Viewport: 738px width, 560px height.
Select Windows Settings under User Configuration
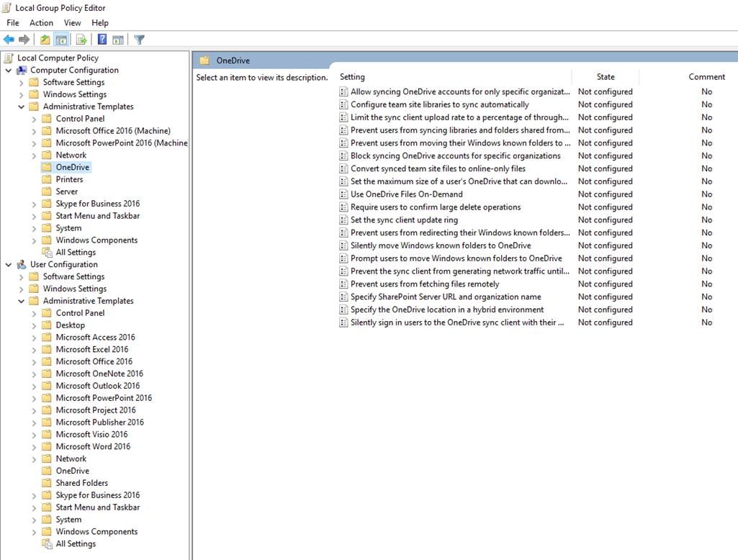point(74,289)
